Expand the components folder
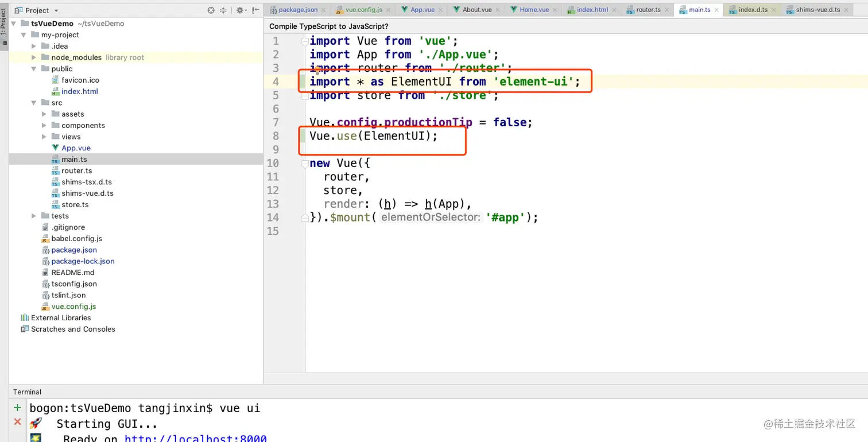This screenshot has height=442, width=868. 44,125
